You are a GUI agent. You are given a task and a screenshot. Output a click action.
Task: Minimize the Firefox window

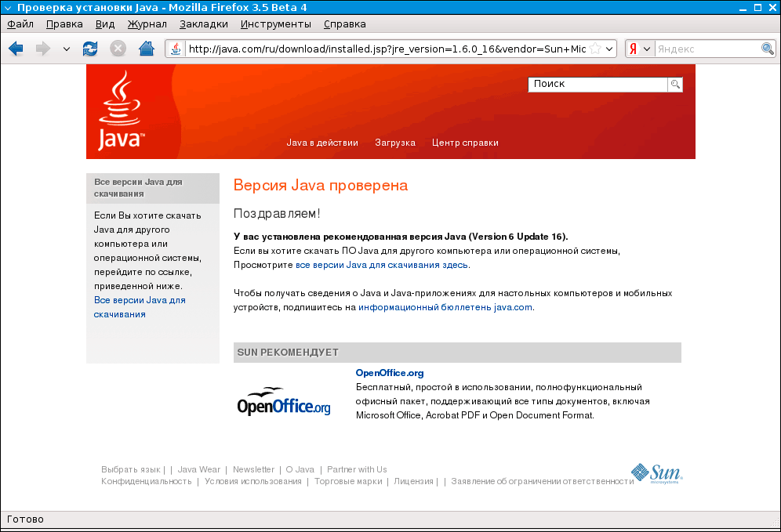[743, 8]
